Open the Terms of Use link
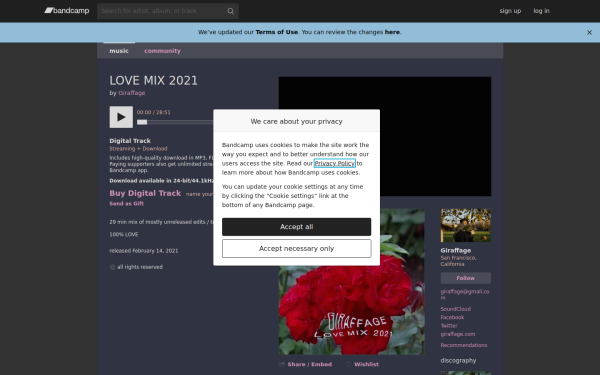 (277, 32)
